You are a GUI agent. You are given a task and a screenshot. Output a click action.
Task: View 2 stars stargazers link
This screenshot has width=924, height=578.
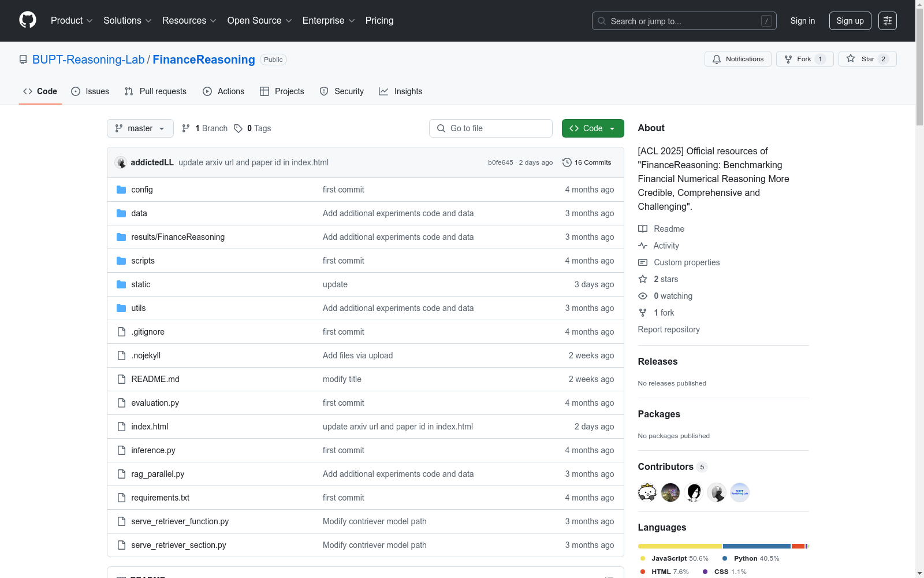pyautogui.click(x=658, y=279)
